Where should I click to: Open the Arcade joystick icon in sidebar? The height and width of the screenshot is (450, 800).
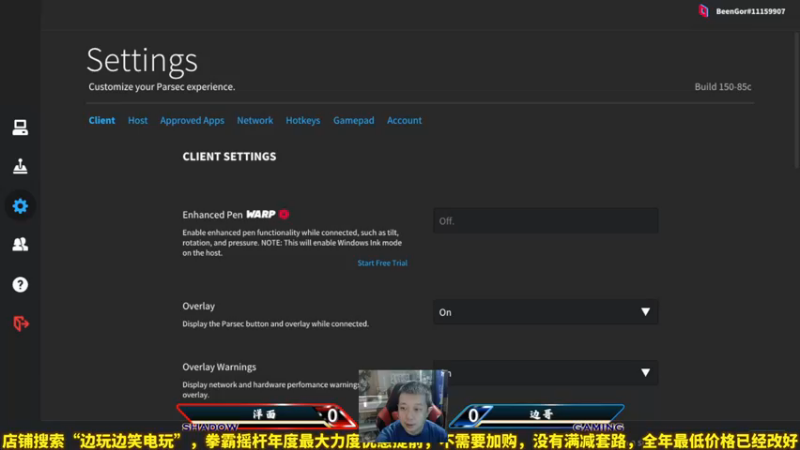20,166
